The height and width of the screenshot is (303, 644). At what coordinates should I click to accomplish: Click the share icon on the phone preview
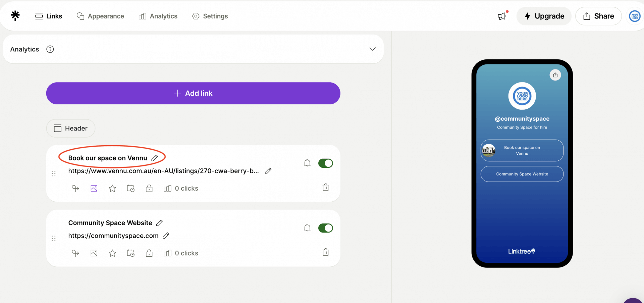point(555,75)
